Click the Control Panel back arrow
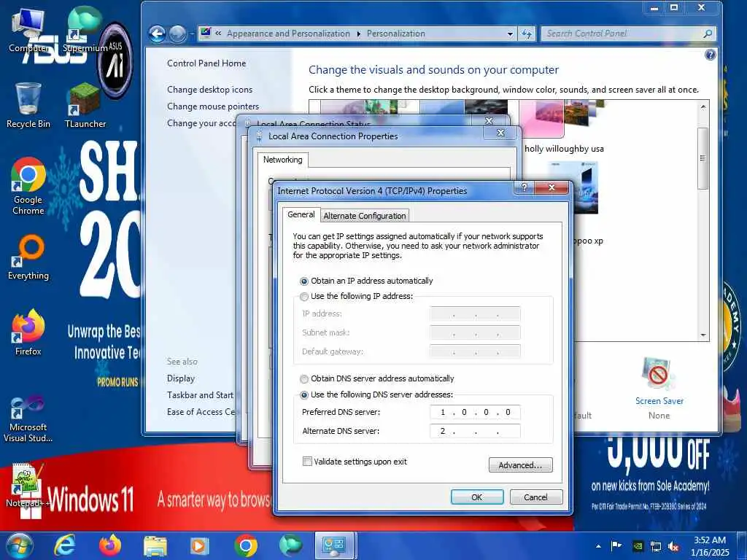The height and width of the screenshot is (560, 747). pos(158,34)
